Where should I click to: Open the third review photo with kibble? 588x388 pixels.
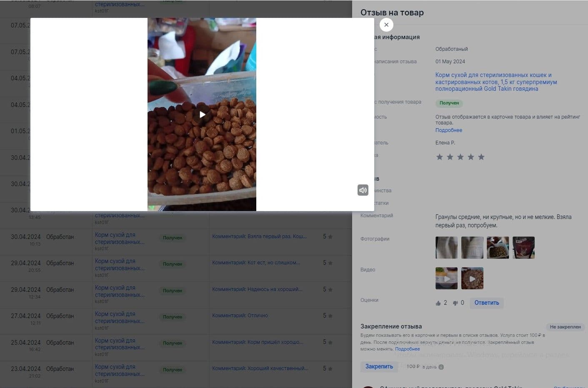(x=498, y=248)
